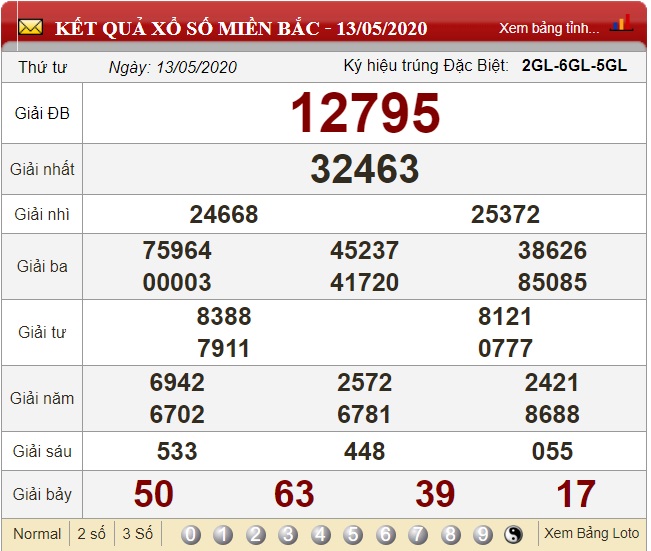The image size is (651, 551).
Task: Select the number 3 filter ball
Action: (288, 535)
